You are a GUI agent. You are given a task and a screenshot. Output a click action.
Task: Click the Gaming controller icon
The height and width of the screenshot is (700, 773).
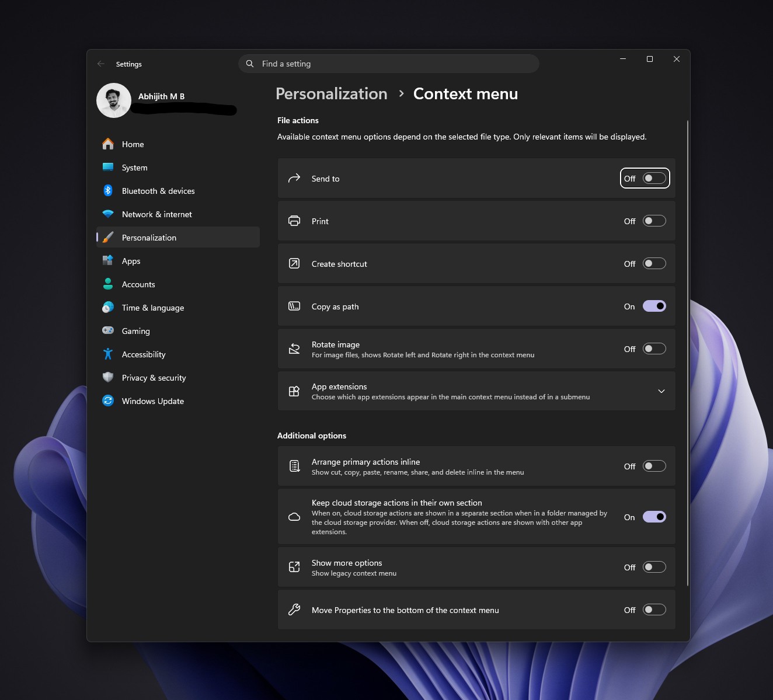[108, 330]
